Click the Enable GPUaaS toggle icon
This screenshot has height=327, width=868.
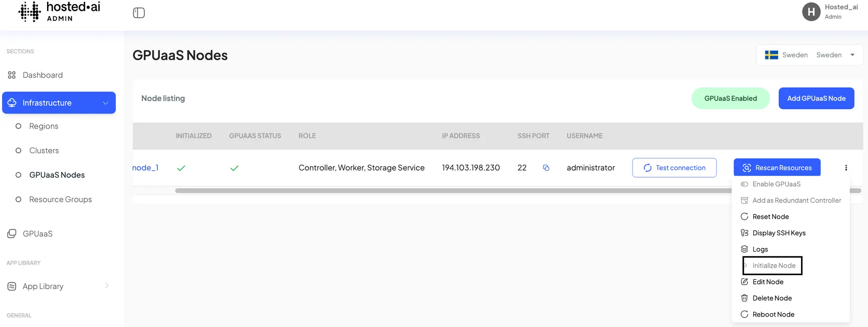(x=744, y=184)
